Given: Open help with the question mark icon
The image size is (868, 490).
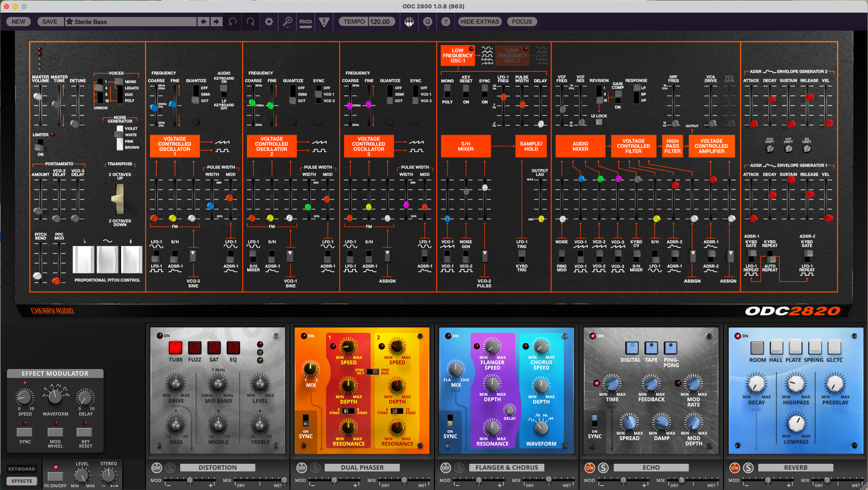Looking at the screenshot, I should 445,21.
